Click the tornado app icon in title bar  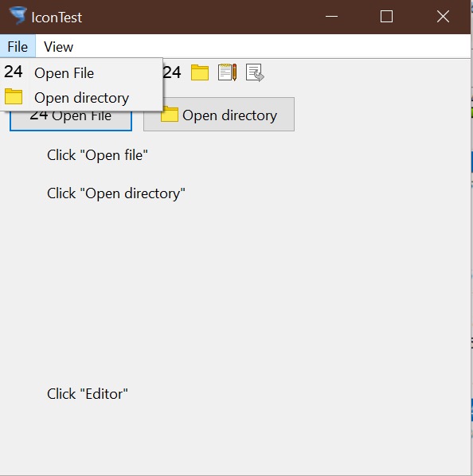click(x=18, y=15)
